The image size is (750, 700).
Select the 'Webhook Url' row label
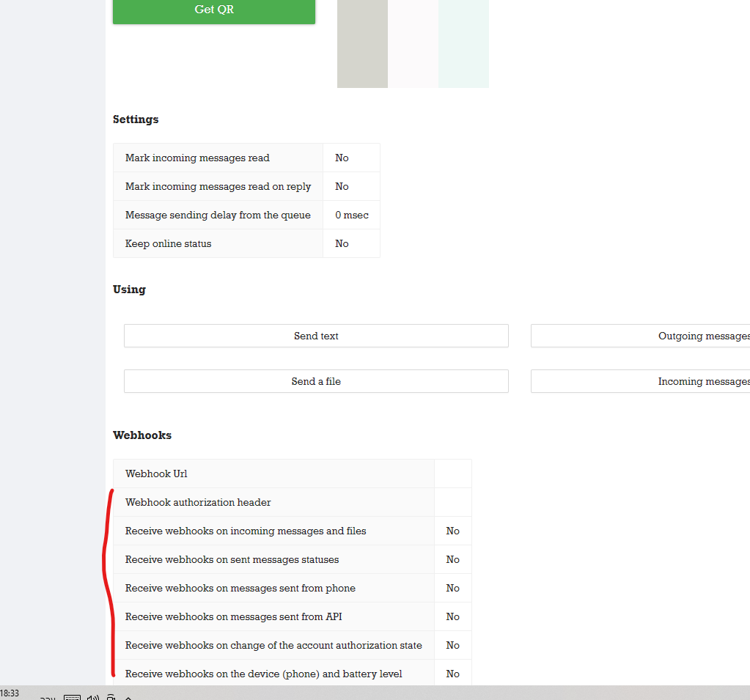156,474
